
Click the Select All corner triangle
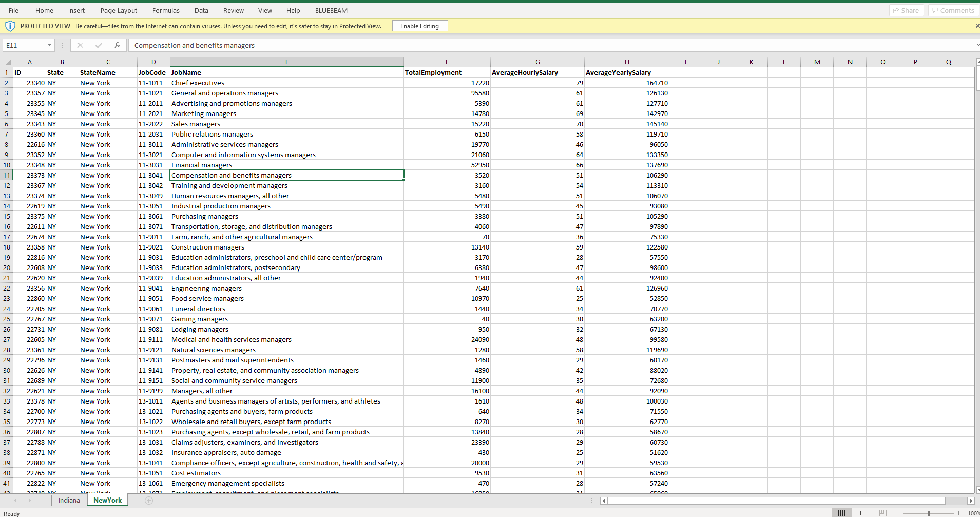click(x=8, y=62)
